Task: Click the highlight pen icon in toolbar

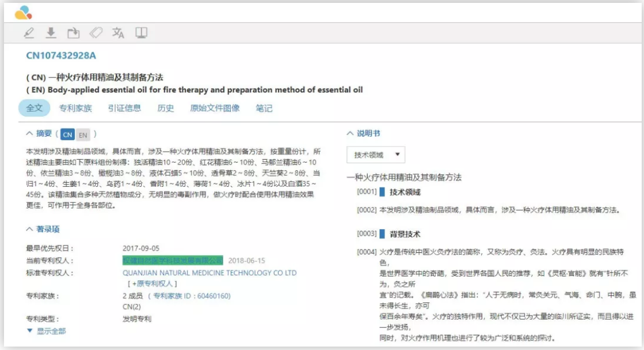Action: coord(29,33)
